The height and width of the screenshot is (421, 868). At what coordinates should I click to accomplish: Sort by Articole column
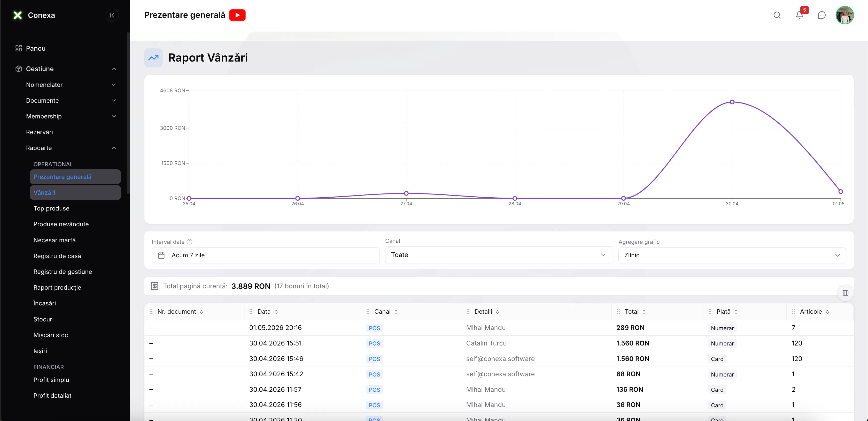[827, 312]
